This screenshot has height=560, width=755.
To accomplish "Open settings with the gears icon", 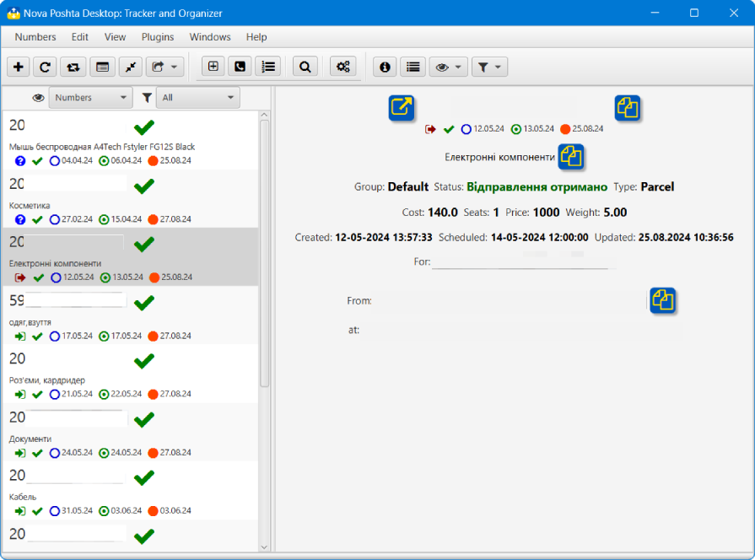I will pos(342,67).
